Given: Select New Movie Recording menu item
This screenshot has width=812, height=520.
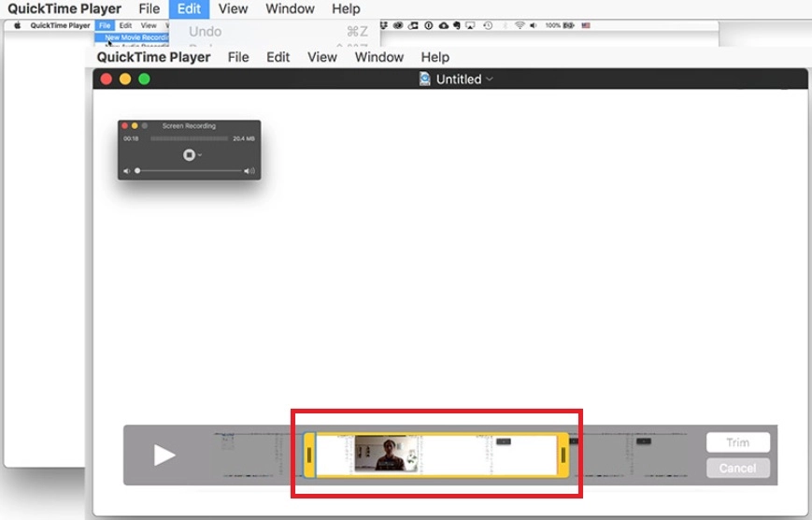Looking at the screenshot, I should [x=136, y=37].
